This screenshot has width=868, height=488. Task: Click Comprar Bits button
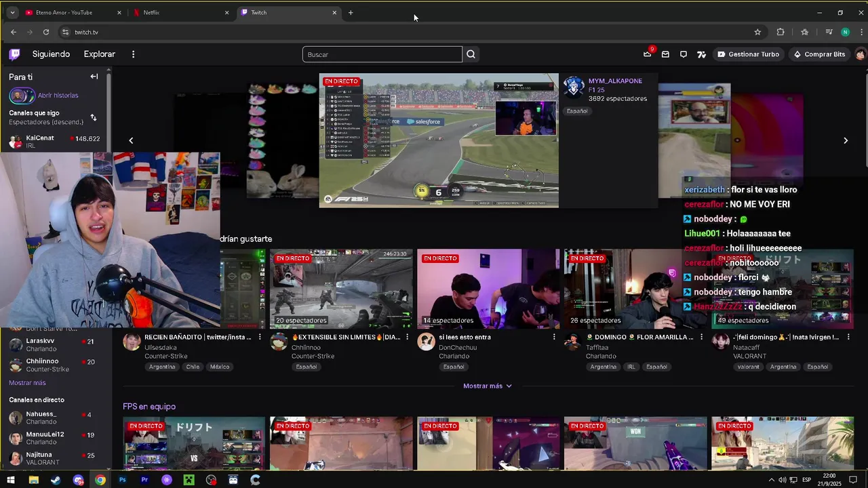click(x=819, y=54)
